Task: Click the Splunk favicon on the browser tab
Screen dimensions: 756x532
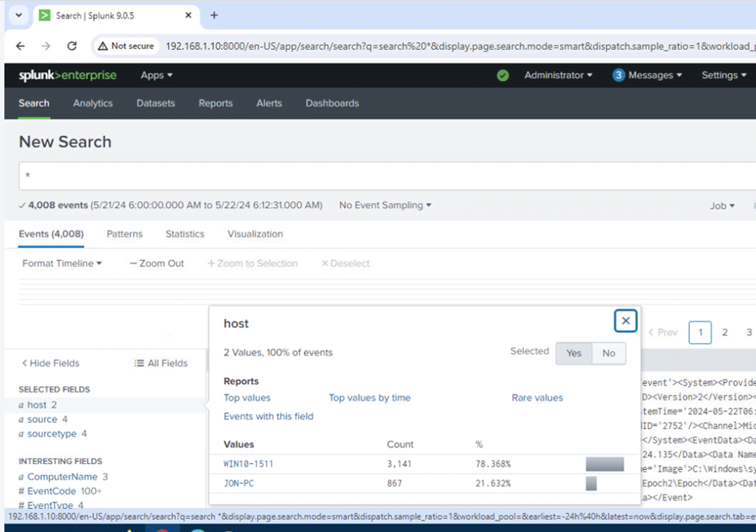Action: [x=45, y=15]
